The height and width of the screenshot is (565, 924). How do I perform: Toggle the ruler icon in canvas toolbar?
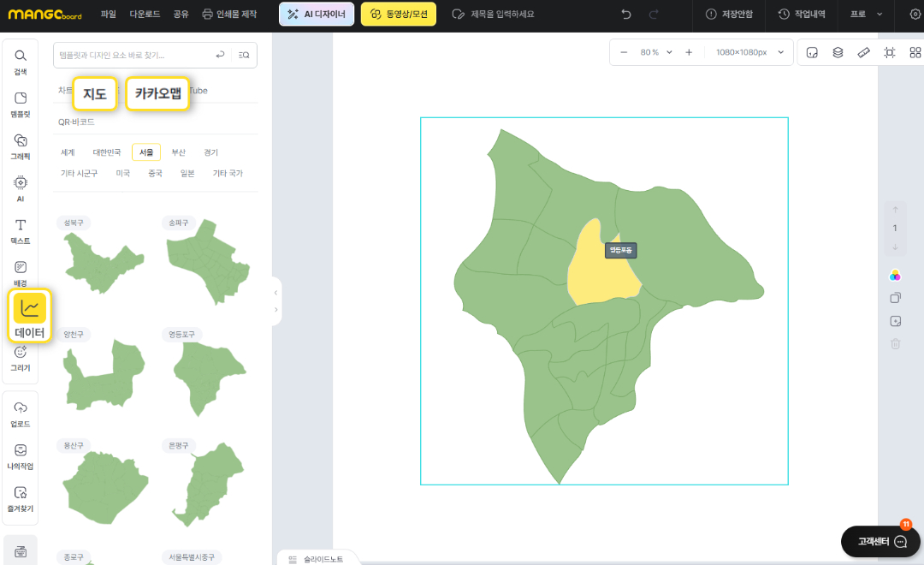pyautogui.click(x=863, y=52)
